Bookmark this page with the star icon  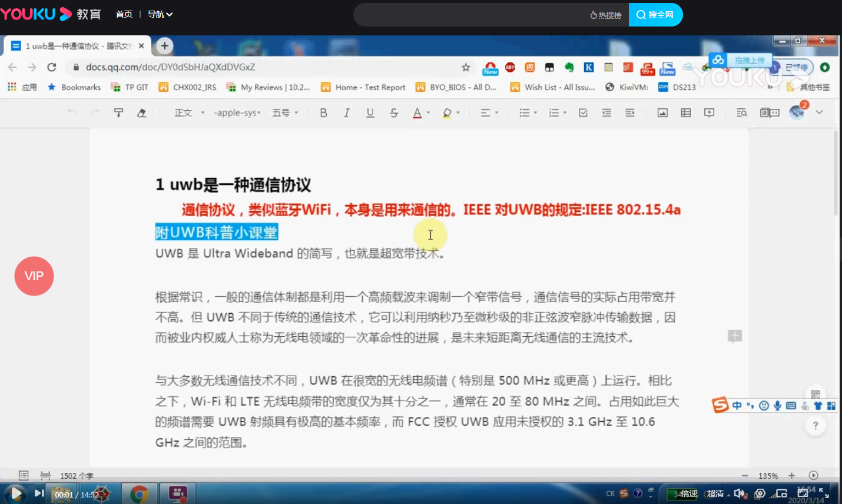pyautogui.click(x=466, y=67)
